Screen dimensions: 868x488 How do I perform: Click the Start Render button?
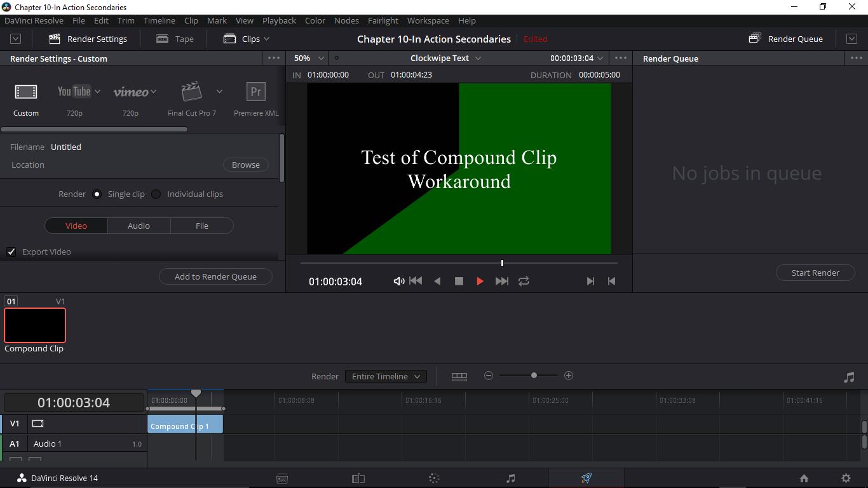pyautogui.click(x=815, y=273)
